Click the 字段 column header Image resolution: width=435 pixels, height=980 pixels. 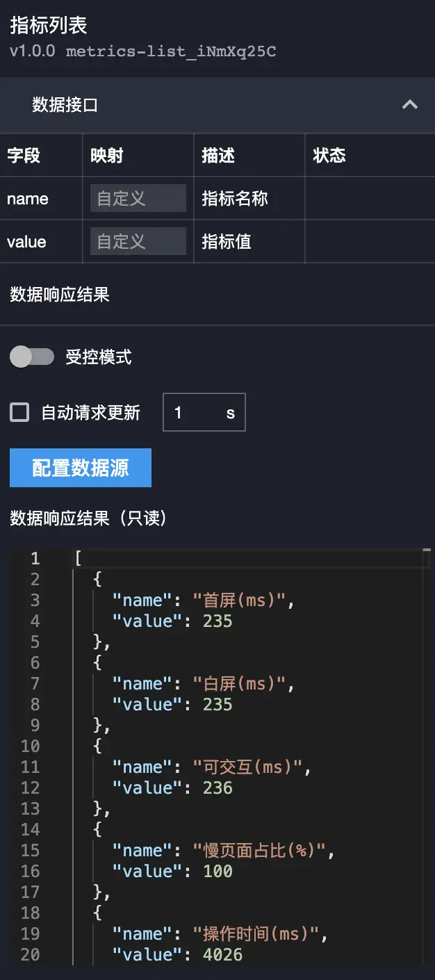click(21, 155)
